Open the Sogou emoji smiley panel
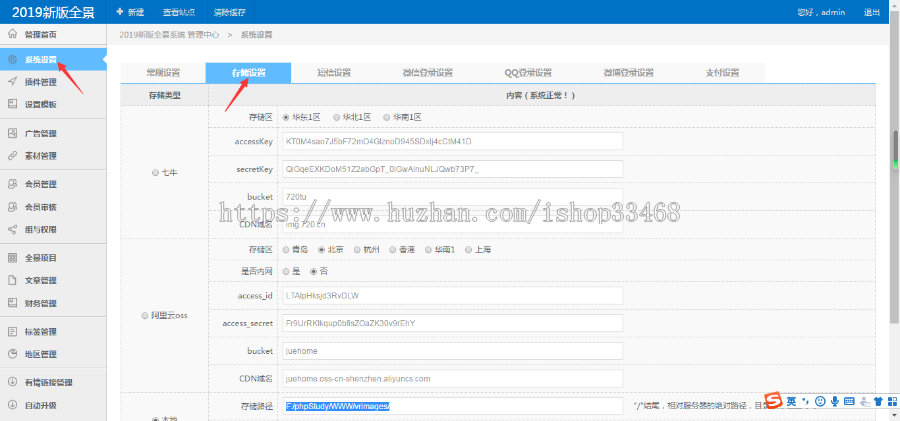 tap(821, 401)
